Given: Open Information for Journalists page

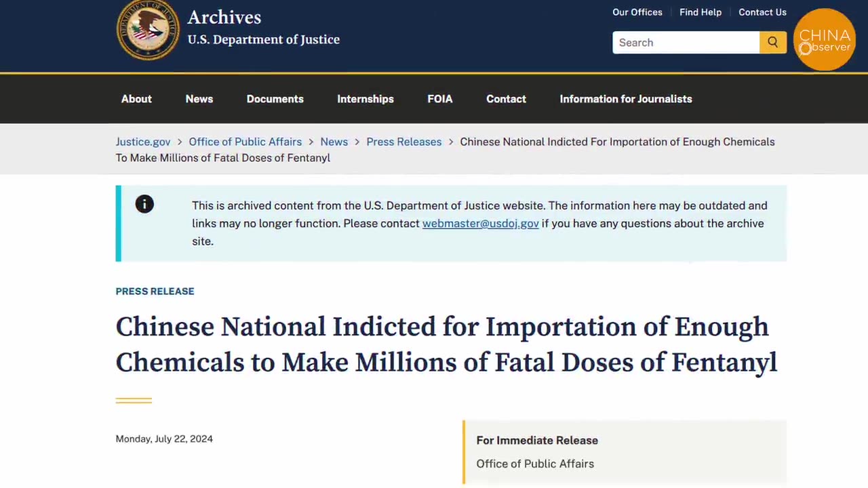Looking at the screenshot, I should 626,99.
